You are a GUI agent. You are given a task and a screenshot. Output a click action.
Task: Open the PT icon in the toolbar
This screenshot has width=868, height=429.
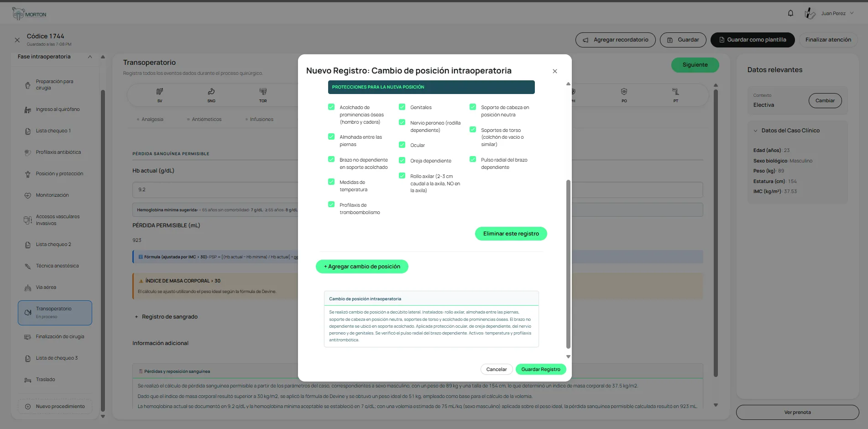click(675, 92)
